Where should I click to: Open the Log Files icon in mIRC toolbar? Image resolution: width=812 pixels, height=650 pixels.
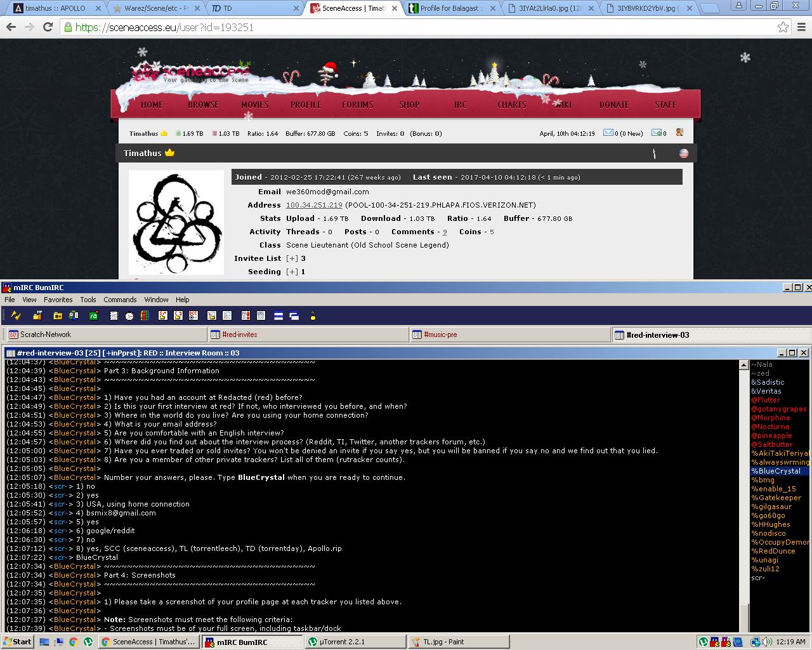coord(227,315)
